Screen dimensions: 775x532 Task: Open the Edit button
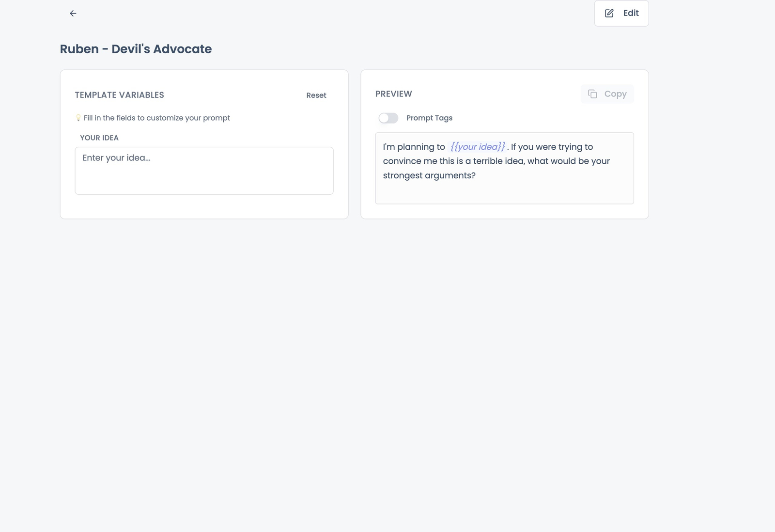(621, 13)
